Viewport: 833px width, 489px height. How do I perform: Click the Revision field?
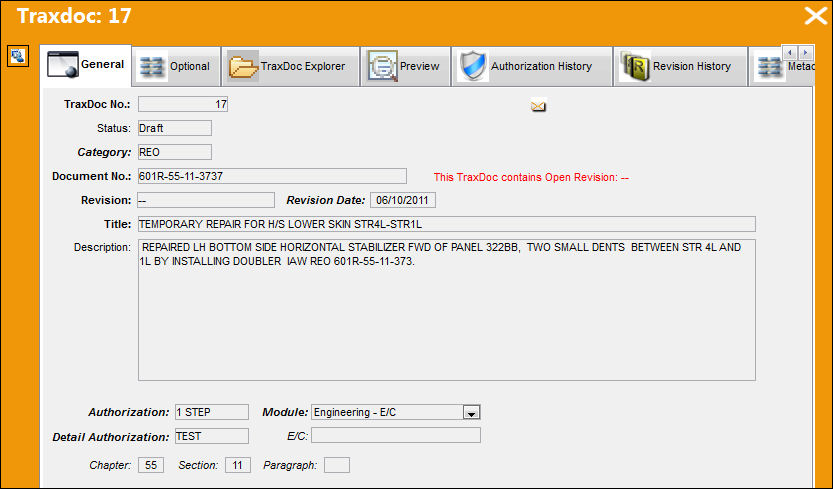pyautogui.click(x=206, y=200)
